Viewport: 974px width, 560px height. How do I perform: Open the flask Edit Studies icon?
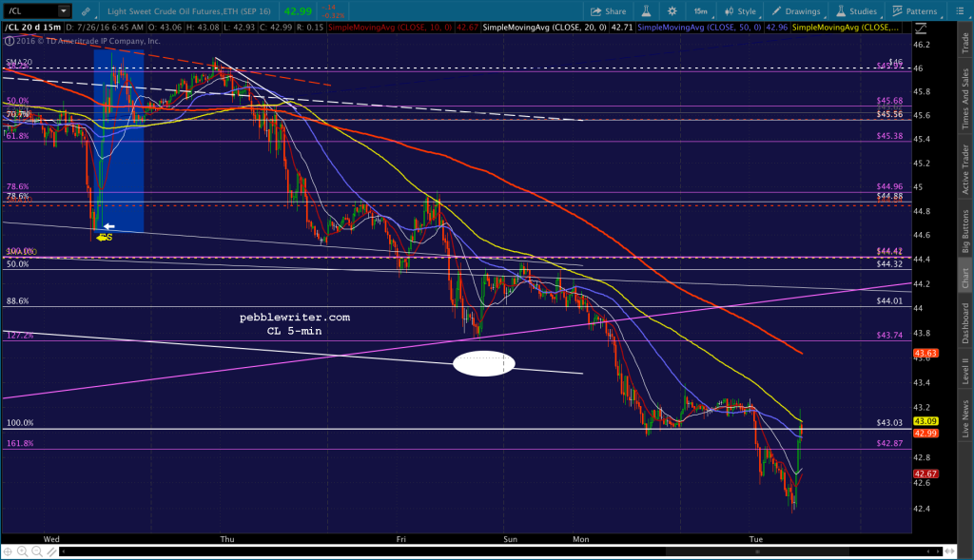coord(646,11)
